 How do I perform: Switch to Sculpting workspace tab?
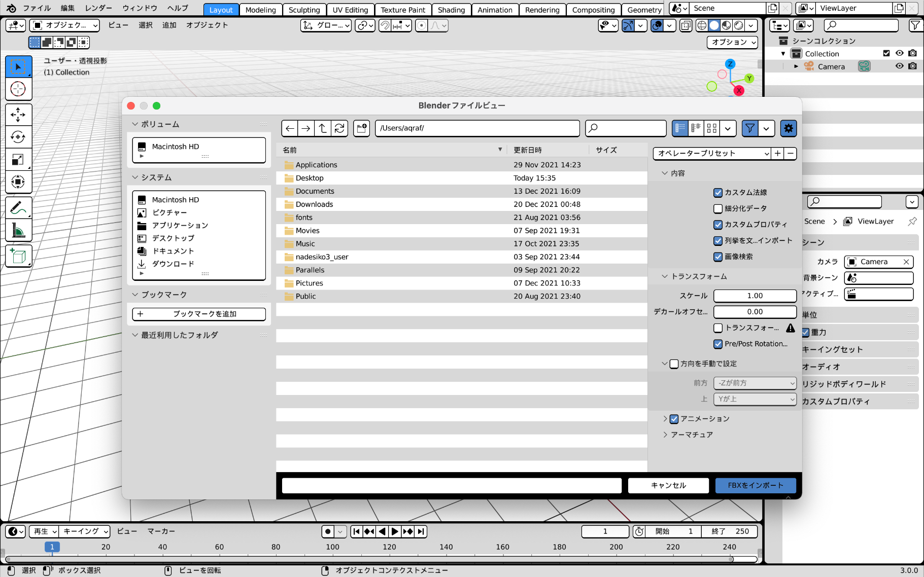[304, 10]
